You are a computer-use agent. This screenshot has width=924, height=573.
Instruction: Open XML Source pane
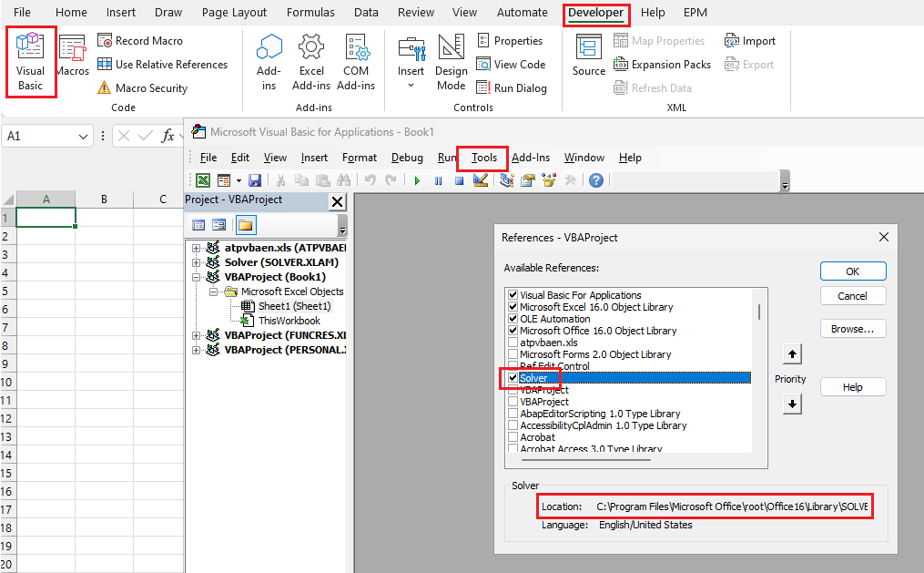pyautogui.click(x=589, y=56)
